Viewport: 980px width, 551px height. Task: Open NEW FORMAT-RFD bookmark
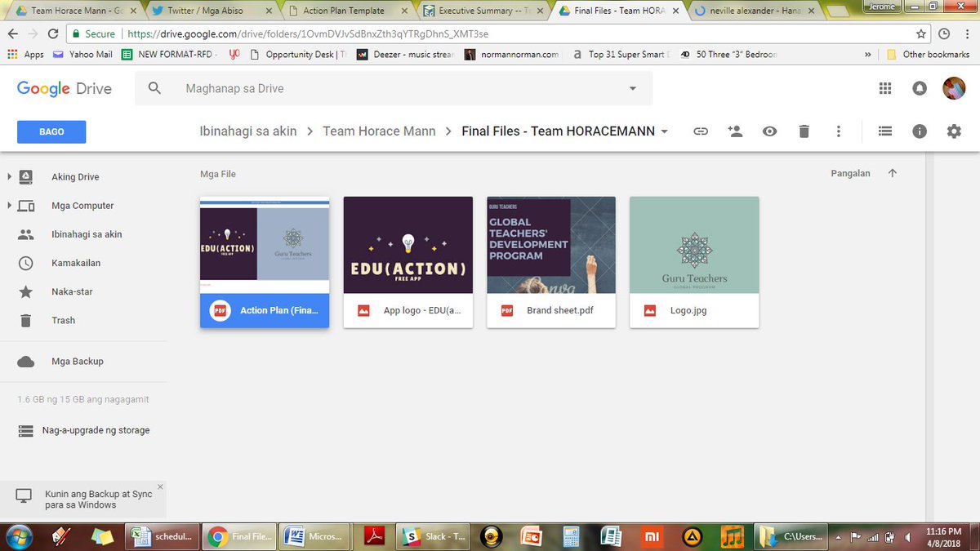click(170, 55)
